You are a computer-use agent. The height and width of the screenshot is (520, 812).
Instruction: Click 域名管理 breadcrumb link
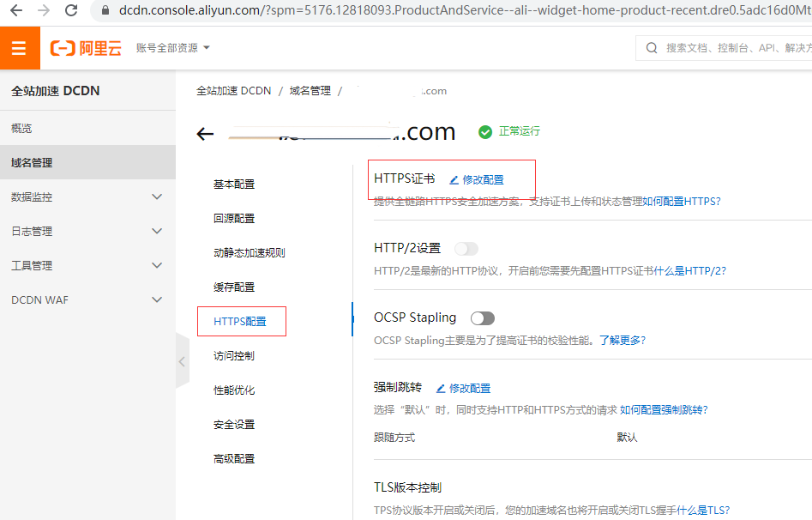click(310, 91)
